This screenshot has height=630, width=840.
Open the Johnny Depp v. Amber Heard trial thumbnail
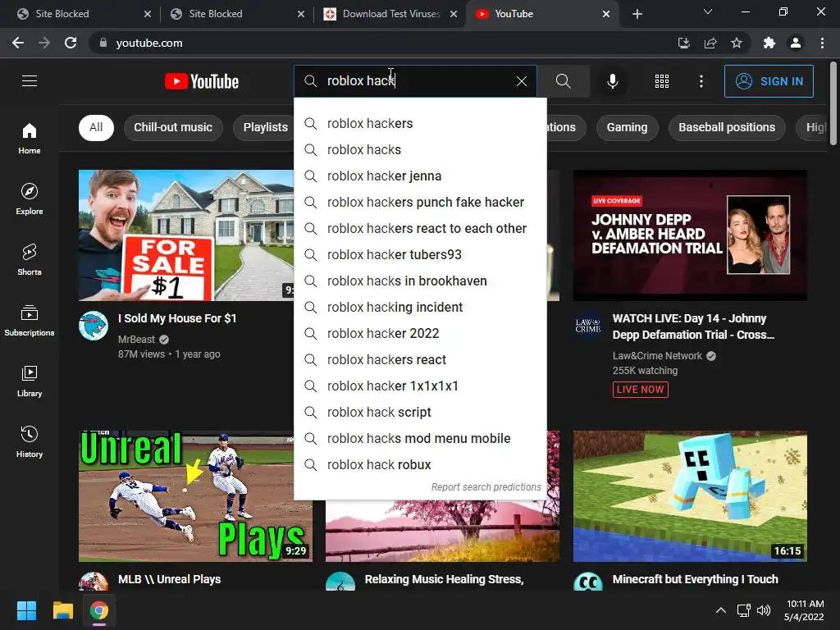tap(690, 235)
